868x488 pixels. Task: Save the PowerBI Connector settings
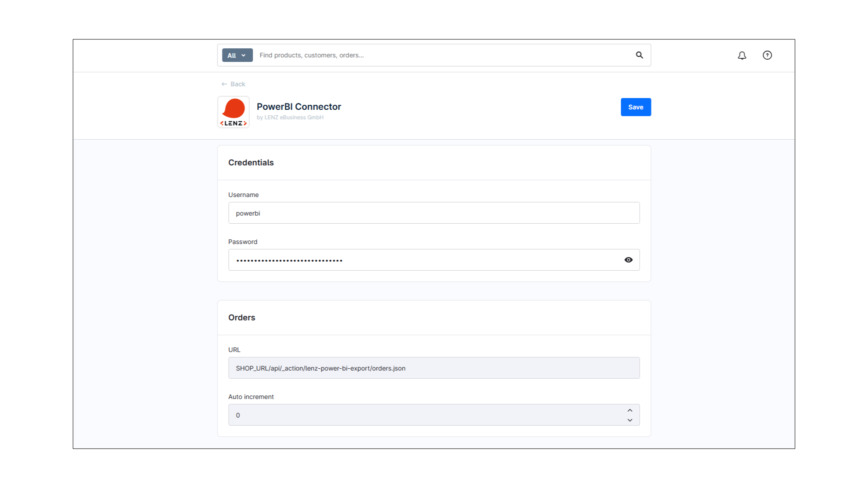[636, 107]
